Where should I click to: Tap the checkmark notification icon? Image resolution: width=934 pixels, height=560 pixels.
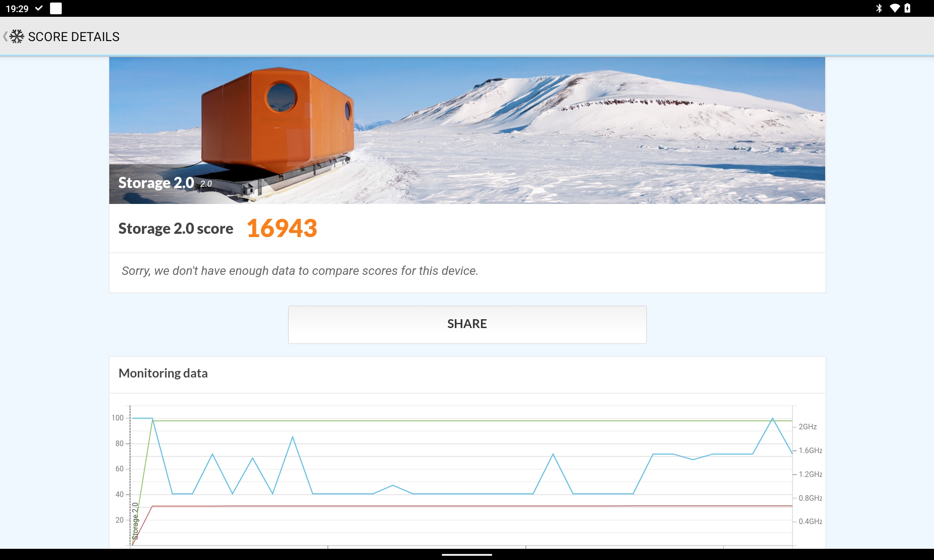39,8
